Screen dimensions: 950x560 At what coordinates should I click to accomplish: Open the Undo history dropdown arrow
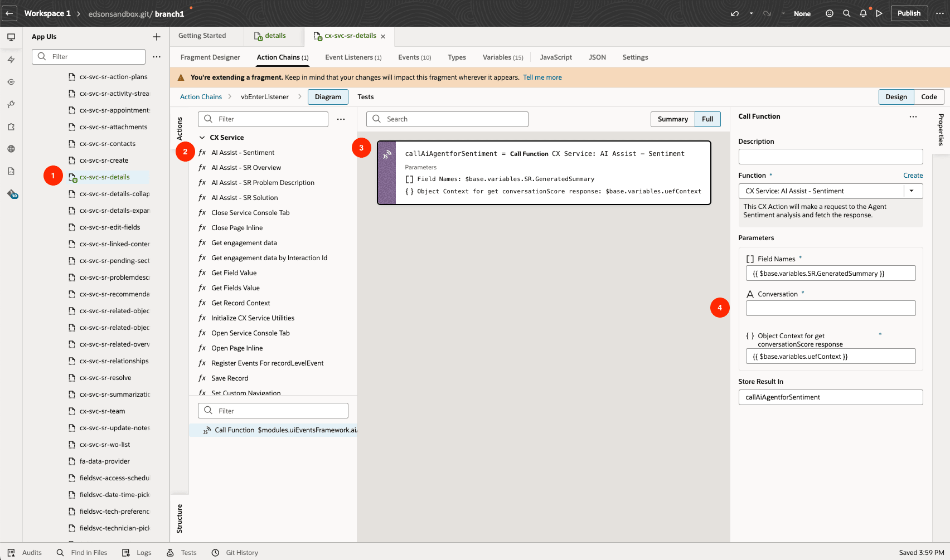[x=751, y=13]
